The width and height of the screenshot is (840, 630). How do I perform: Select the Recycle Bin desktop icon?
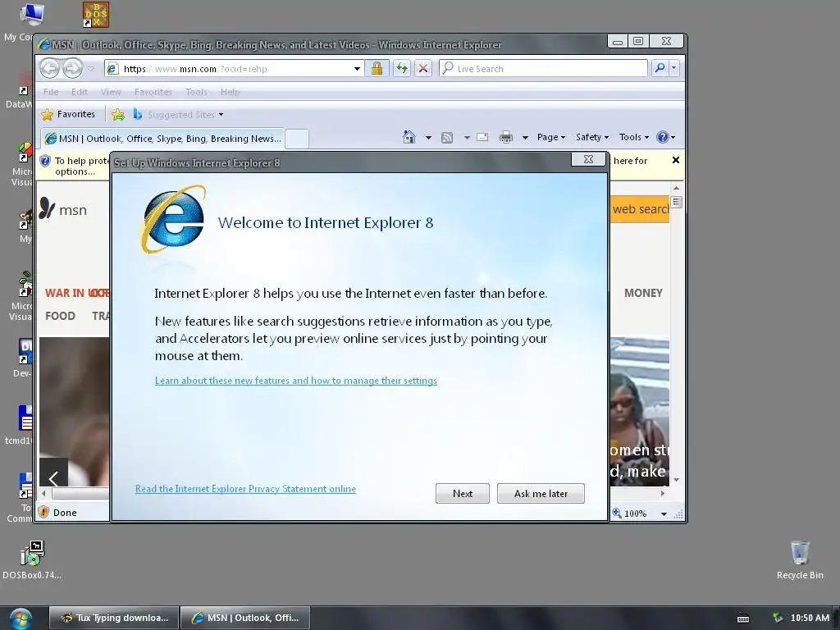pyautogui.click(x=800, y=559)
